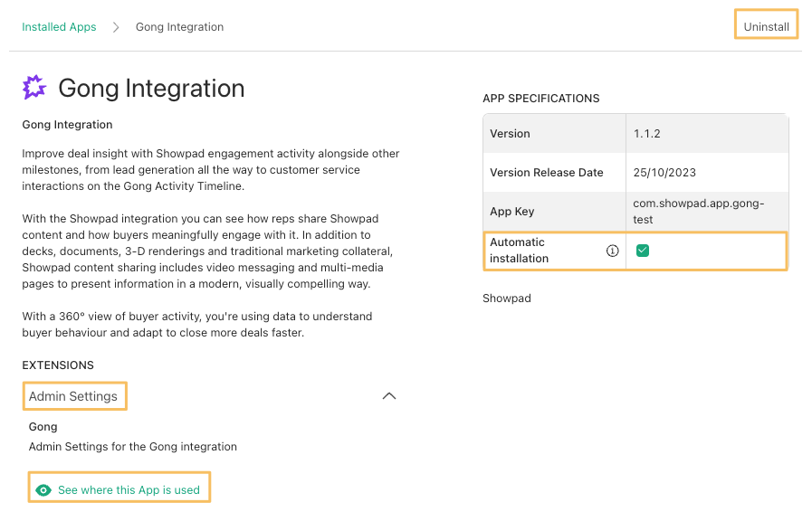Click the Uninstall button
Viewport: 812px width, 512px height.
767,27
